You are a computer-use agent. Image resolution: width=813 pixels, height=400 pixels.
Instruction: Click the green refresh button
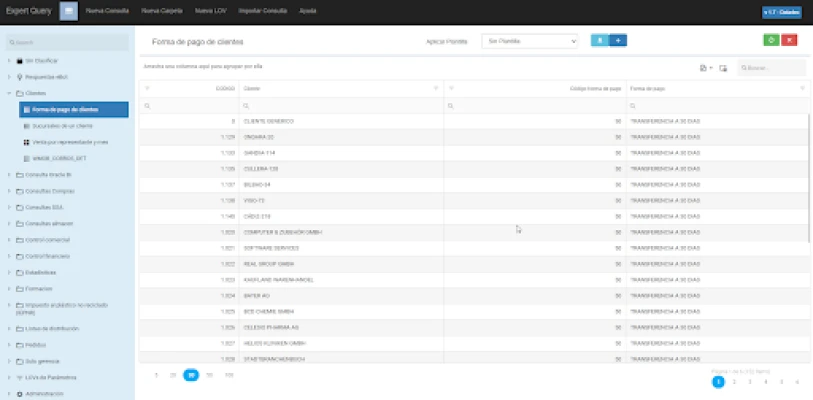pyautogui.click(x=771, y=40)
